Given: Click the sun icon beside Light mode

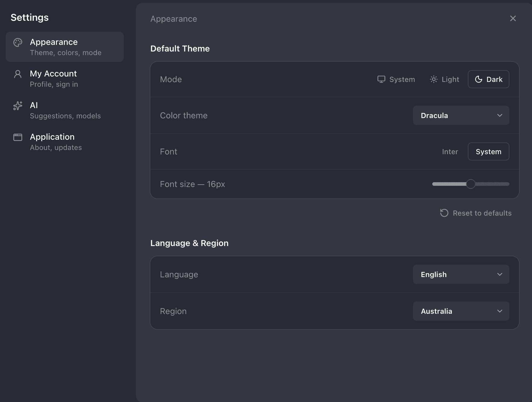Looking at the screenshot, I should 434,79.
